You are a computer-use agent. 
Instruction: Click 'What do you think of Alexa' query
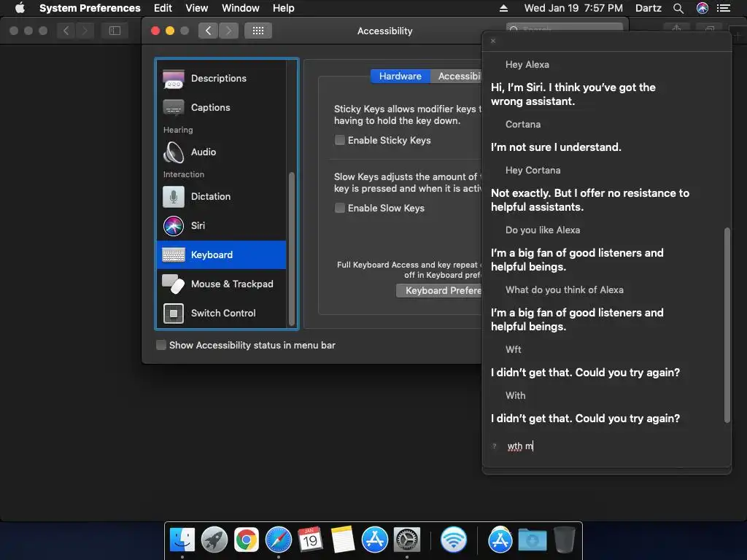pyautogui.click(x=565, y=289)
